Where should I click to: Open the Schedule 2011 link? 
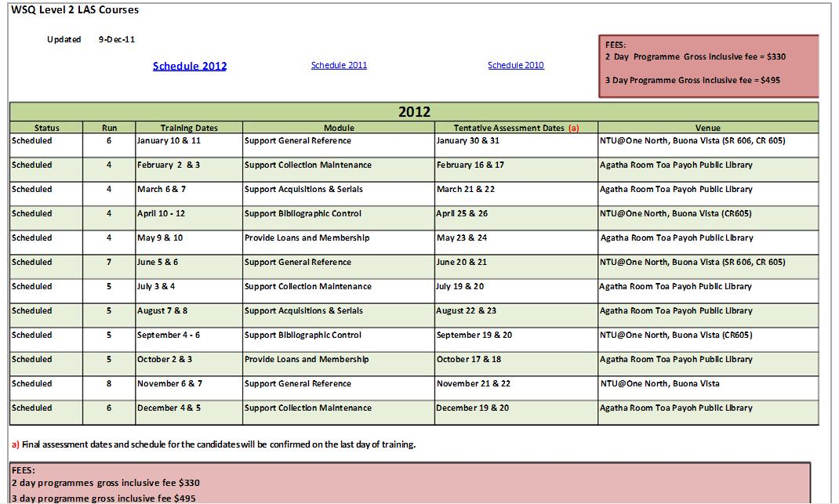coord(339,65)
